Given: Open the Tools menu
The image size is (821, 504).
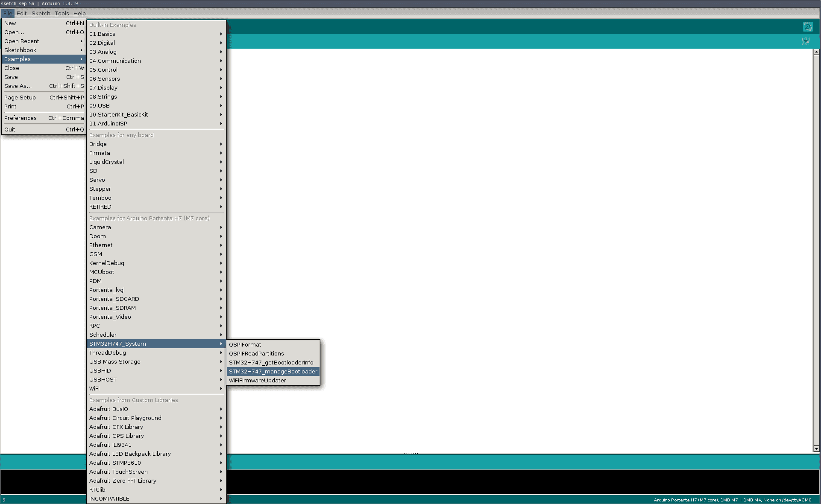Looking at the screenshot, I should 62,13.
